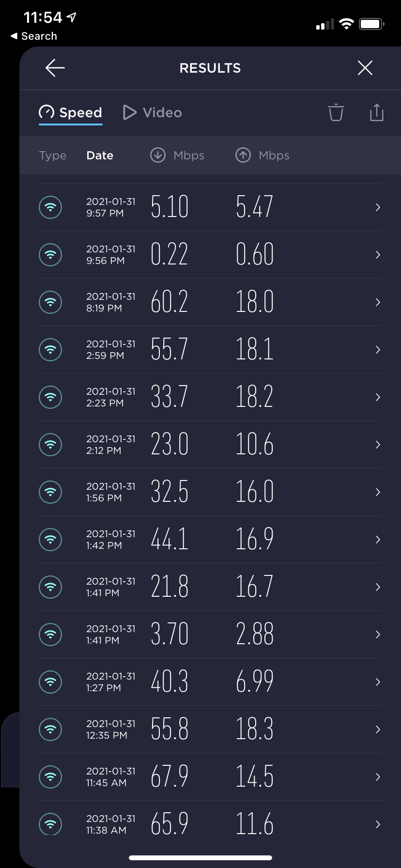Expand the 12:35 PM result chevron
Viewport: 401px width, 868px height.
coord(378,729)
